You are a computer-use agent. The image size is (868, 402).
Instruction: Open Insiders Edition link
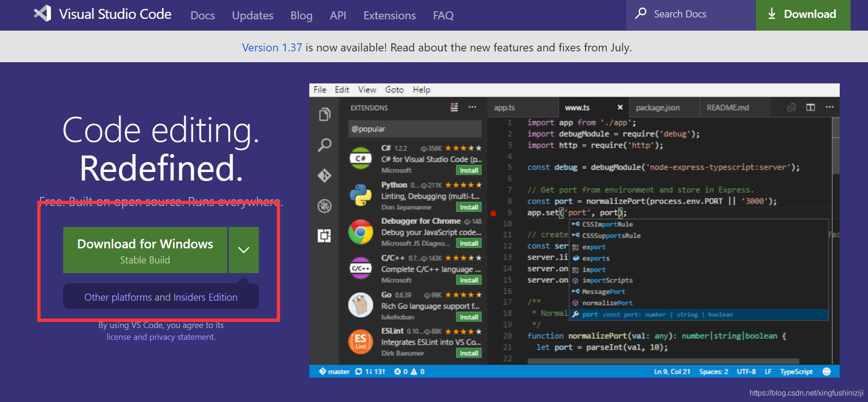click(206, 297)
